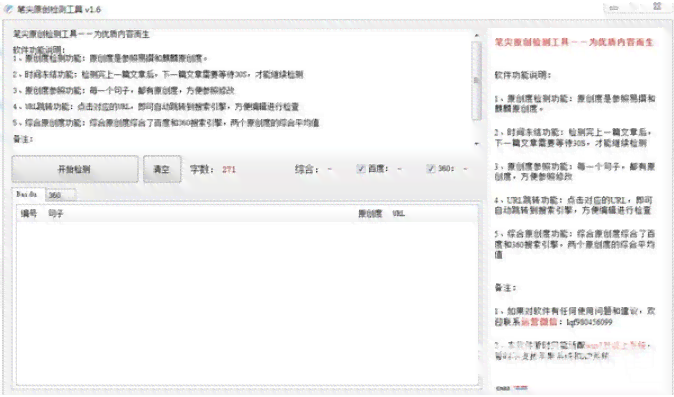Screen dimensions: 674x397
Task: Toggle the 百度 checkbox
Action: coord(361,169)
